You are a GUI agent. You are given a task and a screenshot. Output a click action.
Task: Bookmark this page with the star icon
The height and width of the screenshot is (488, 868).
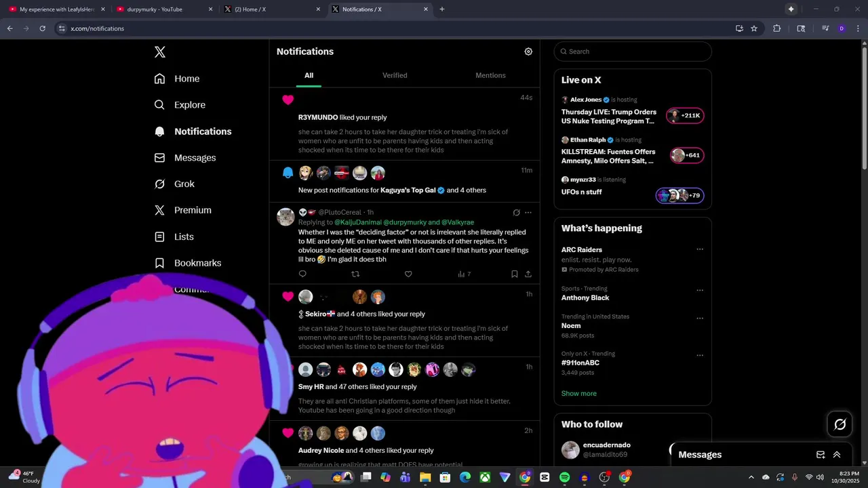(x=754, y=28)
